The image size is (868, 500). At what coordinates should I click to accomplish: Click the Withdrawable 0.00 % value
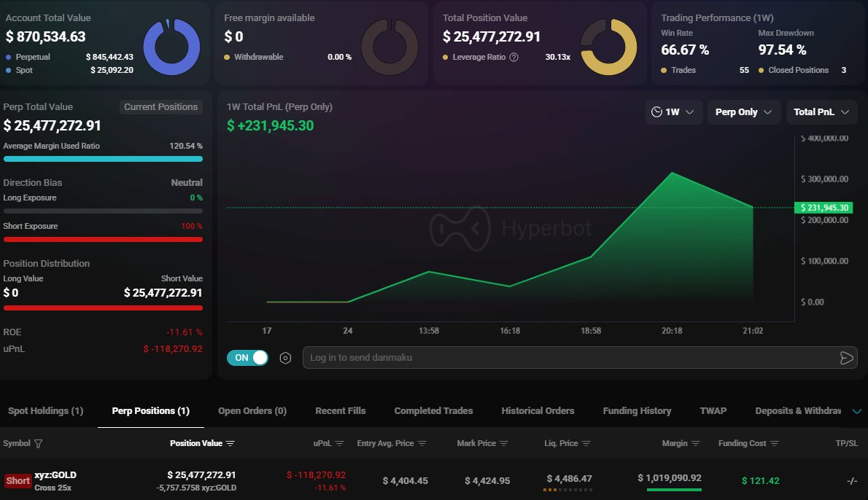point(339,57)
